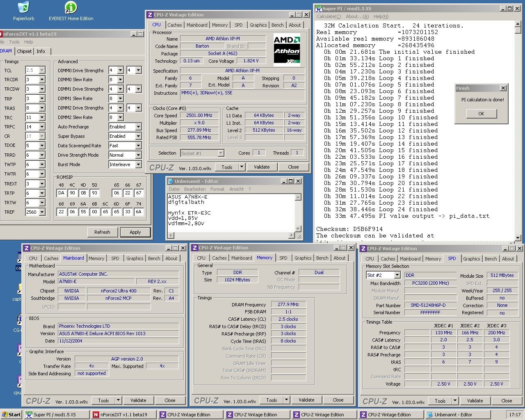Open Chipset tab in nForce2XT
Viewport: 525px width, 420px height.
[x=24, y=51]
